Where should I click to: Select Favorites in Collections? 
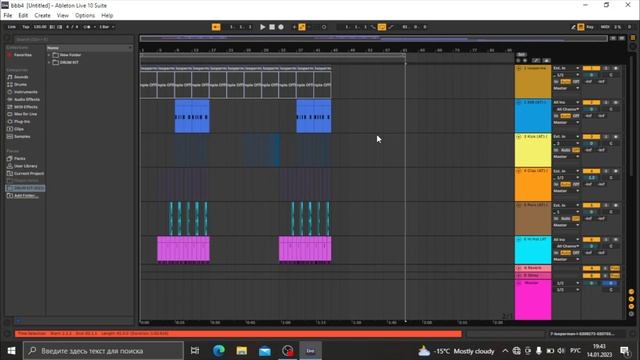coord(22,55)
